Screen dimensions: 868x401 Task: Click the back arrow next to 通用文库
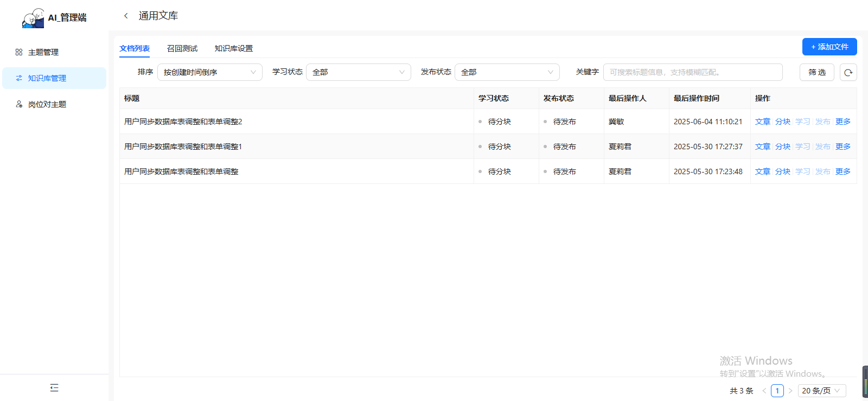[126, 16]
